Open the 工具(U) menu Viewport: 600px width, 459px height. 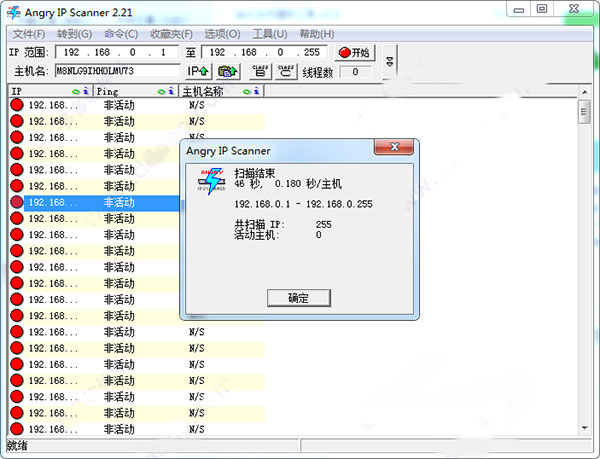pos(269,33)
